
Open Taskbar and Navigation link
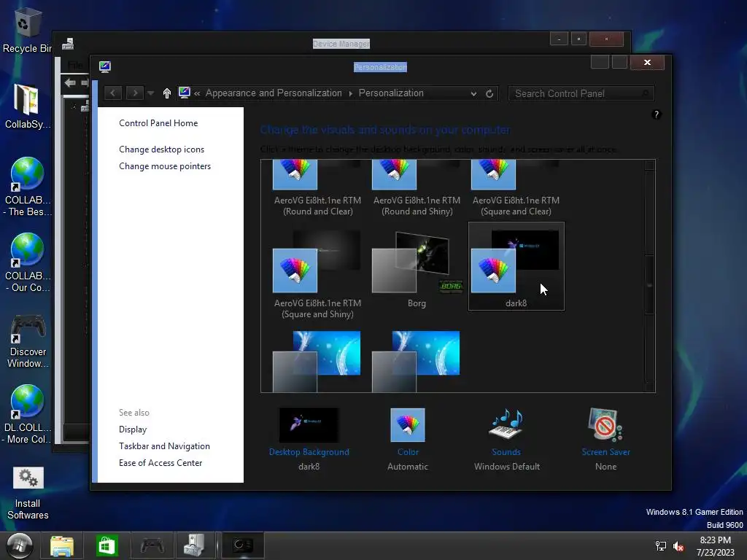click(x=164, y=446)
